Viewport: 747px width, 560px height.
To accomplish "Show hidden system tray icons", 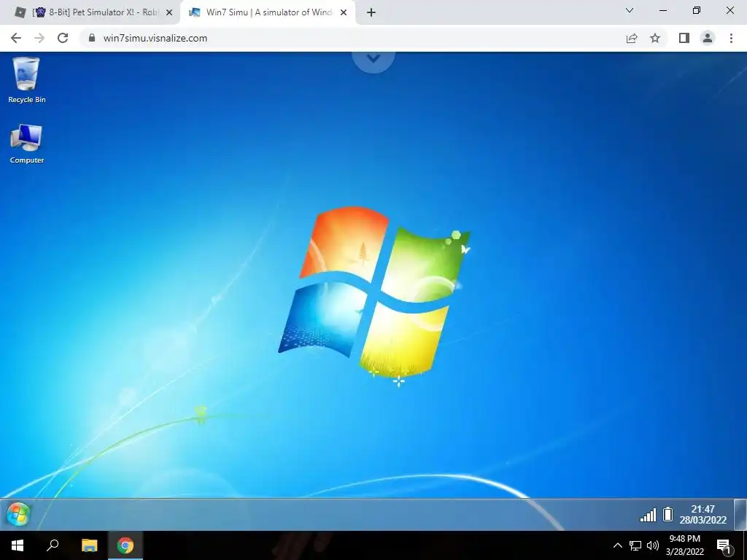I will 617,545.
